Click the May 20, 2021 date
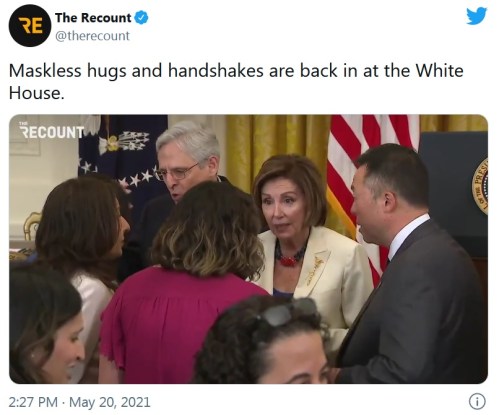This screenshot has height=415, width=499. pyautogui.click(x=110, y=402)
